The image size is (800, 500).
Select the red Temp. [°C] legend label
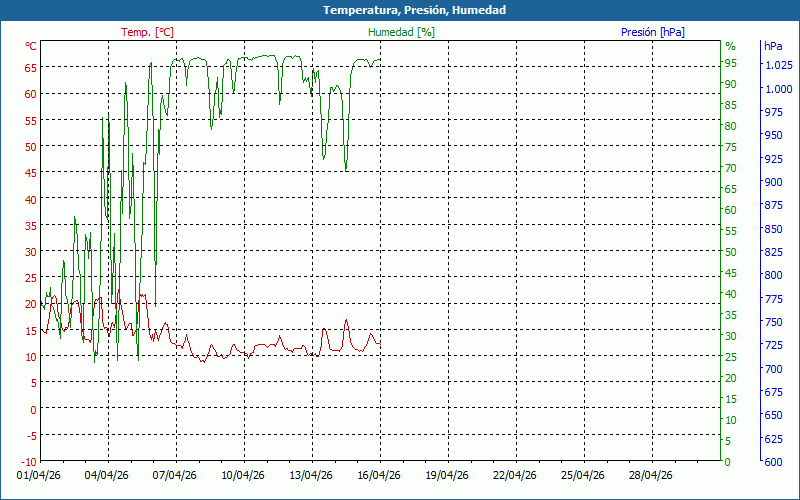tap(147, 32)
